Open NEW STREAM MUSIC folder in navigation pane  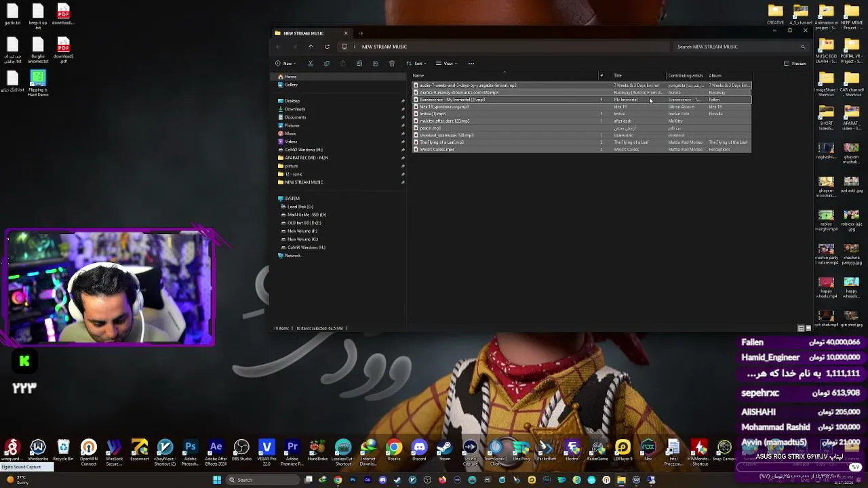[x=301, y=182]
